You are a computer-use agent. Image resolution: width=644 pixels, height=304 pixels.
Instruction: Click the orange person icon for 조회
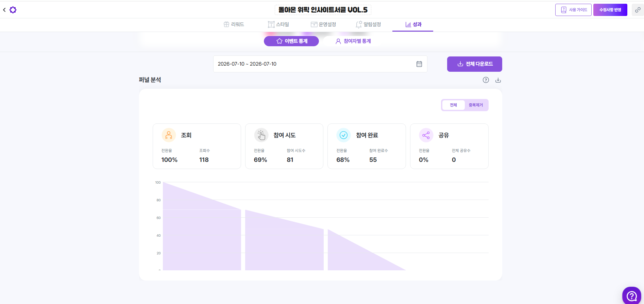click(169, 135)
